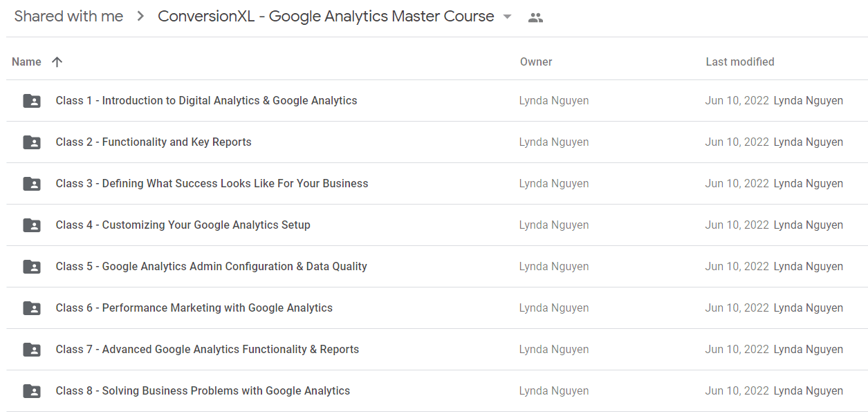Click the shared people icon beside folder title
The image size is (868, 416).
coord(535,18)
